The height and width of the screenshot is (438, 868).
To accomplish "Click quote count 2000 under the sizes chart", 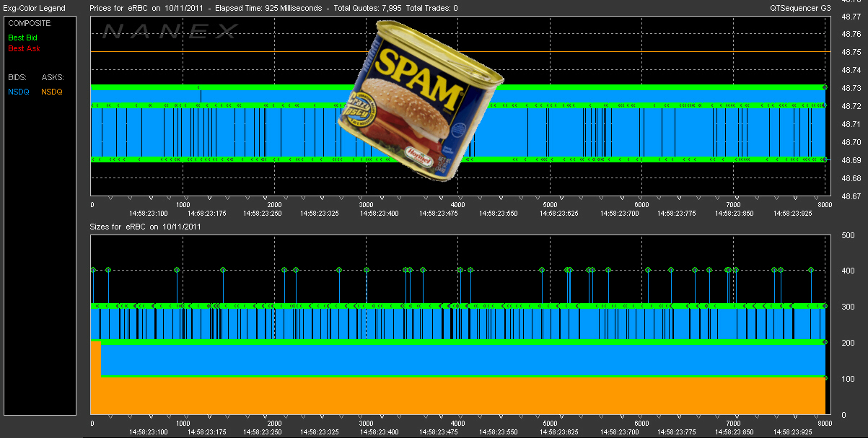I will (x=275, y=424).
